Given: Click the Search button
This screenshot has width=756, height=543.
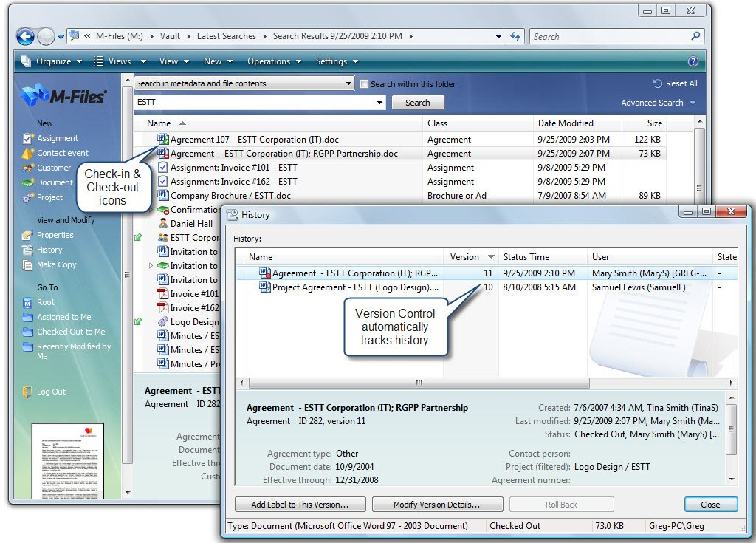Looking at the screenshot, I should point(418,103).
